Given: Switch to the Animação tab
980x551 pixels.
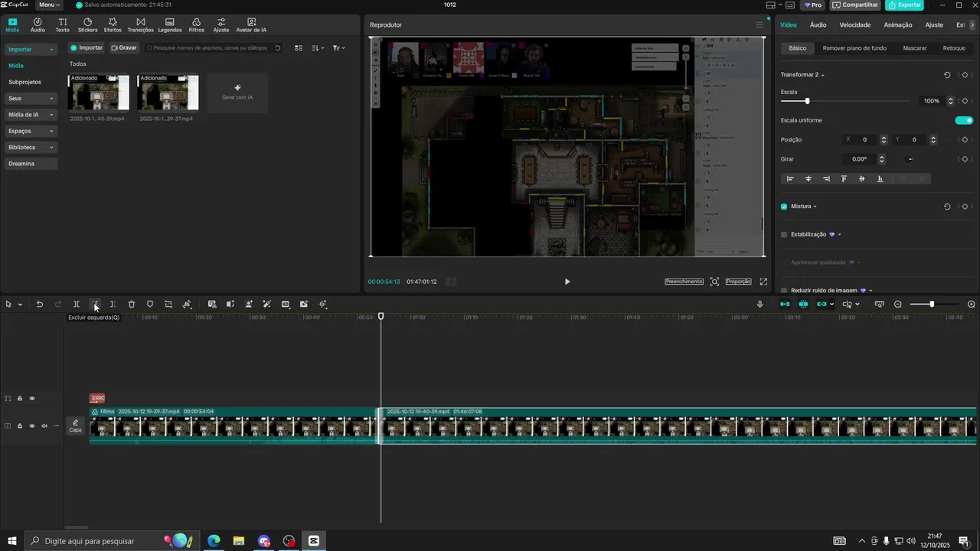Looking at the screenshot, I should tap(898, 25).
